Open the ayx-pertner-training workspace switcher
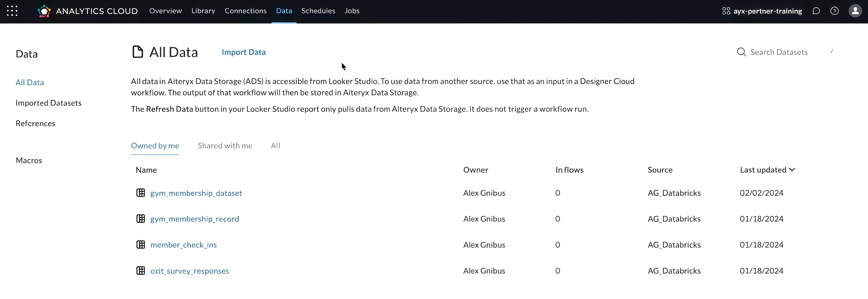 click(762, 11)
